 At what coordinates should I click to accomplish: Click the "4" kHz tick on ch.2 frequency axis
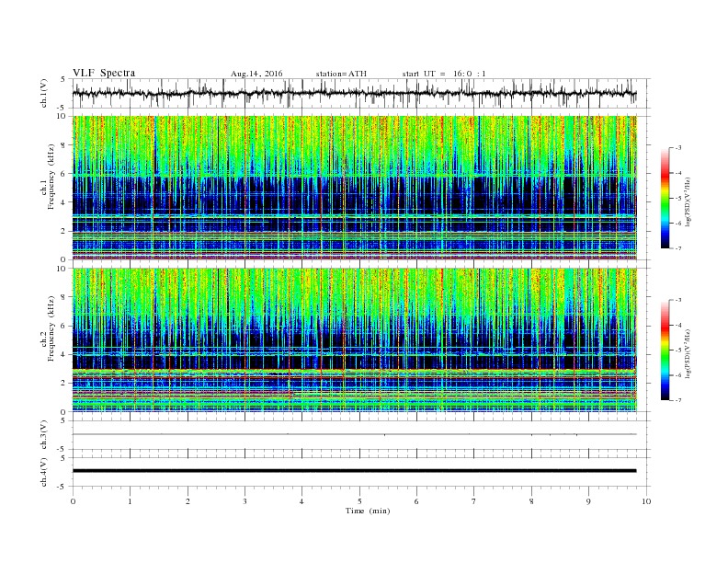click(x=64, y=354)
